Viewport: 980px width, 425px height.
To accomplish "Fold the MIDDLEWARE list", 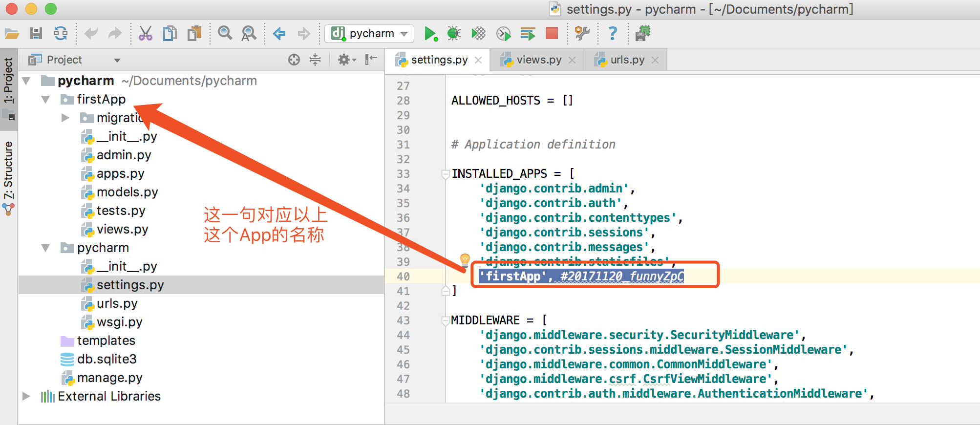I will point(445,320).
